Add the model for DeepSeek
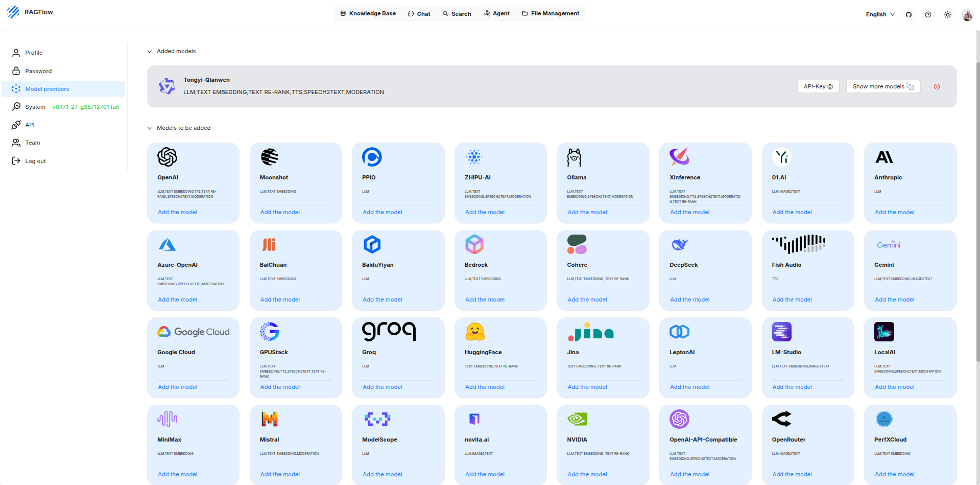Screen dimensions: 980x485 (x=690, y=299)
